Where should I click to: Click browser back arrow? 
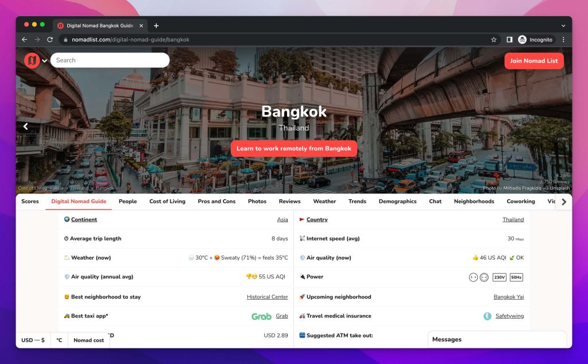24,40
